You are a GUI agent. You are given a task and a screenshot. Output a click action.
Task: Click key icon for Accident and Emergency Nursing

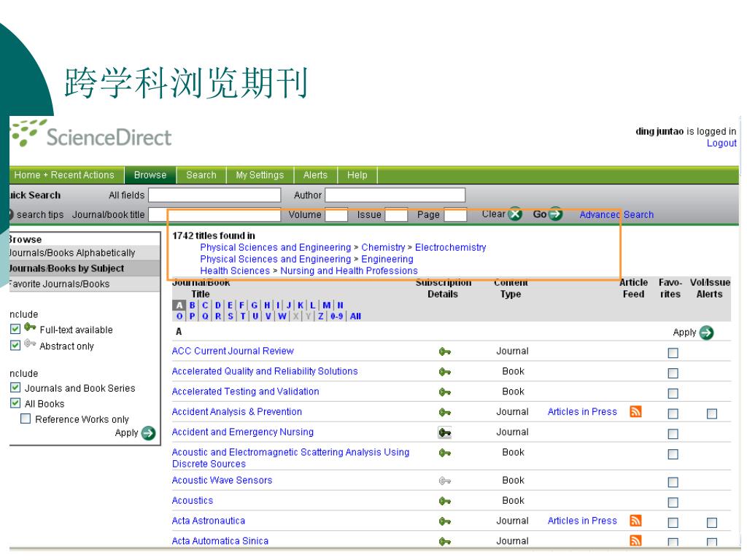pos(444,433)
